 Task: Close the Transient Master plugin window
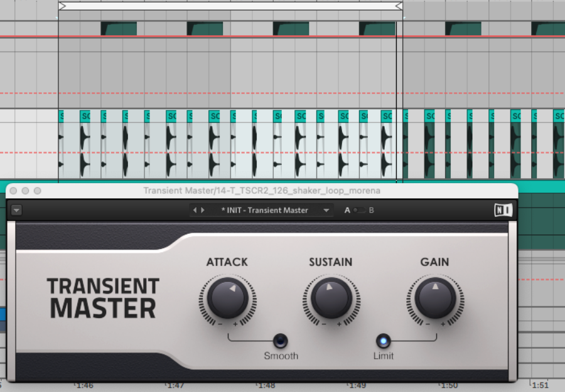point(13,191)
